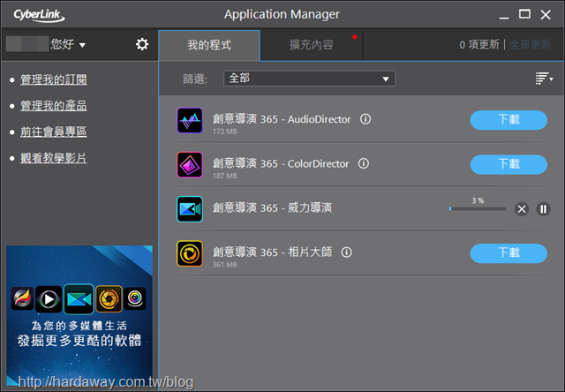Open settings with the gear icon
The width and height of the screenshot is (565, 392).
(142, 44)
